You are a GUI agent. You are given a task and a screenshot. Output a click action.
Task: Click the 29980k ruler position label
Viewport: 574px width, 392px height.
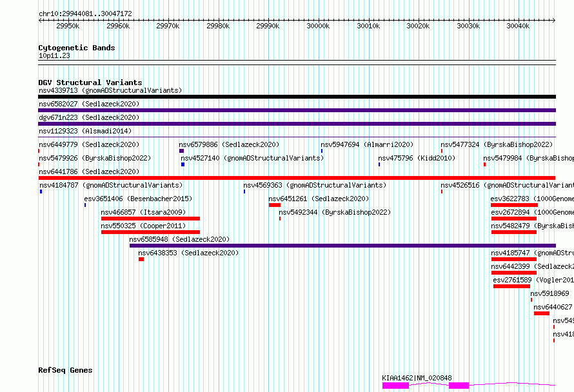(x=218, y=26)
